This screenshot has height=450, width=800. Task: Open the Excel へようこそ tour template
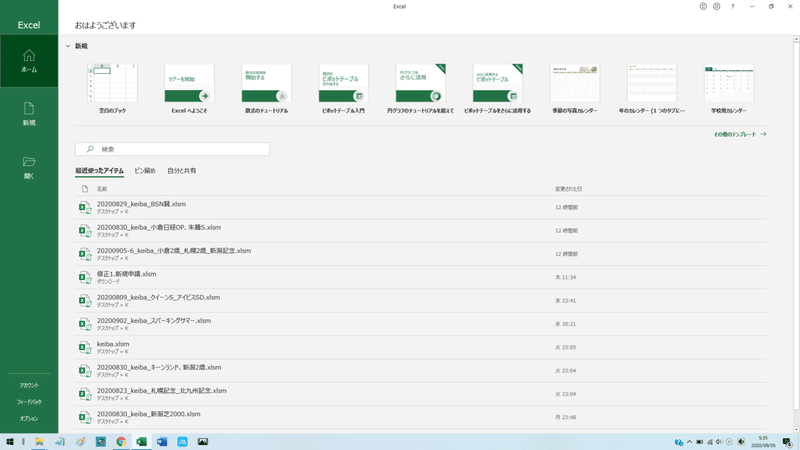189,88
